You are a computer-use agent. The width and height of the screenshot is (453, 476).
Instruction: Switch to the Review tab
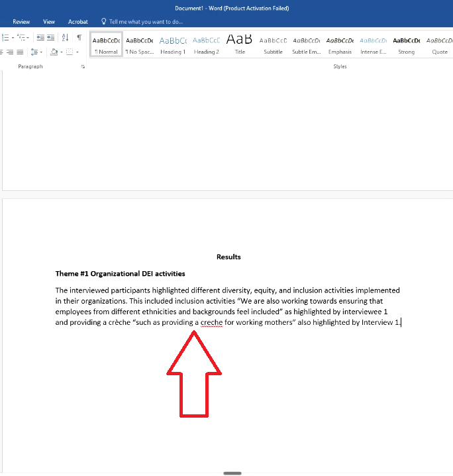click(x=21, y=22)
